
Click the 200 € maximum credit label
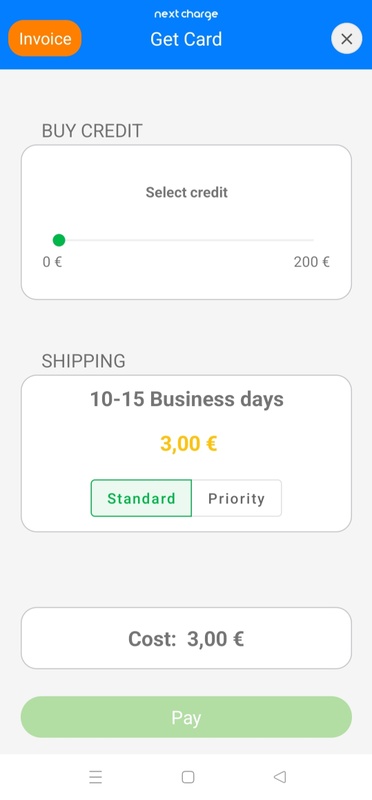tap(312, 262)
